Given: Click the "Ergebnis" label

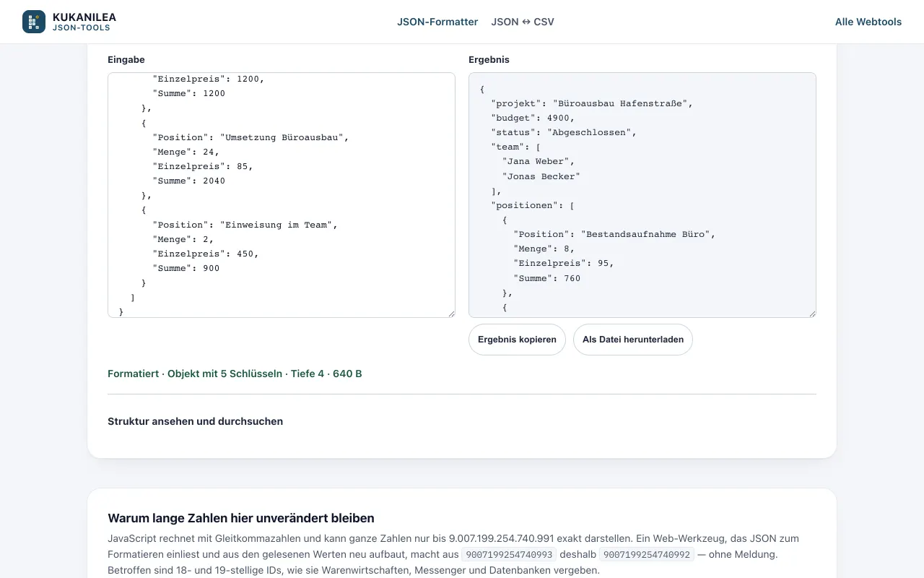Looking at the screenshot, I should click(489, 60).
